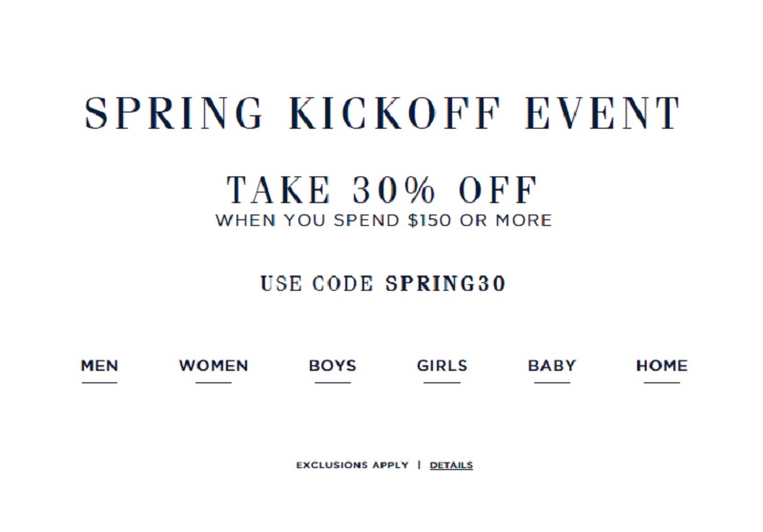View the DETAILS link for exclusions

[x=451, y=465]
